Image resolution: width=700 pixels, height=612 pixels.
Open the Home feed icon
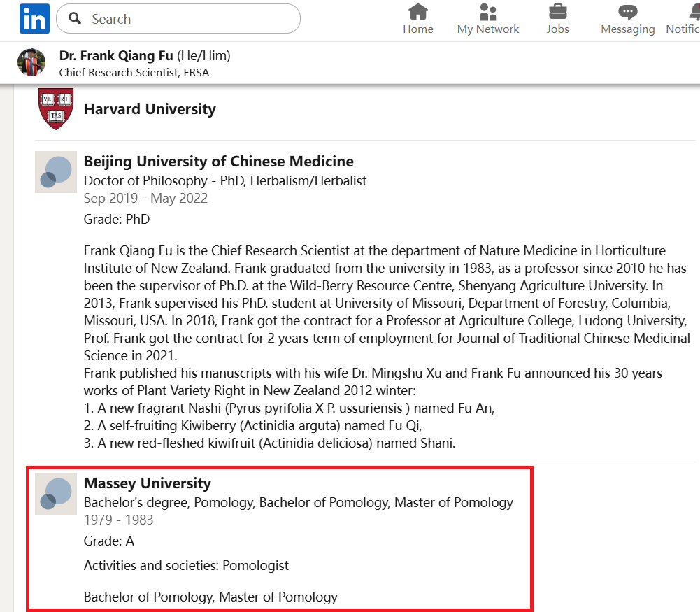pos(418,12)
